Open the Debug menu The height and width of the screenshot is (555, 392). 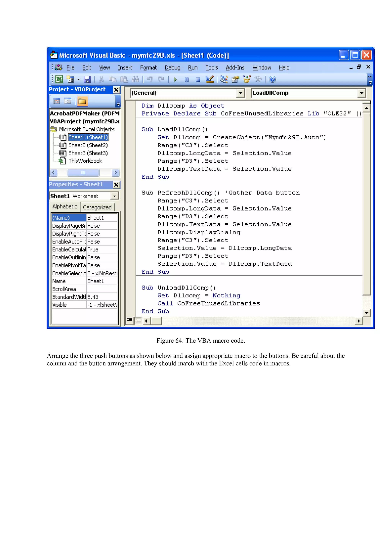(172, 68)
